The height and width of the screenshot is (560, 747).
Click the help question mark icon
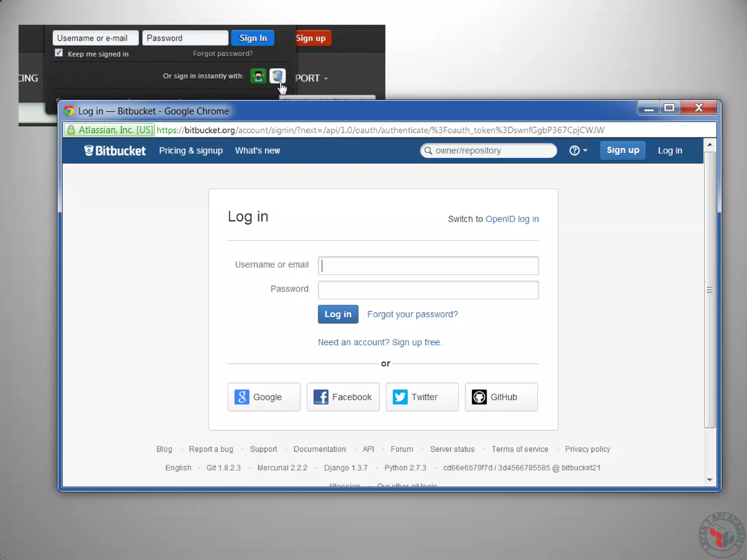pos(574,151)
